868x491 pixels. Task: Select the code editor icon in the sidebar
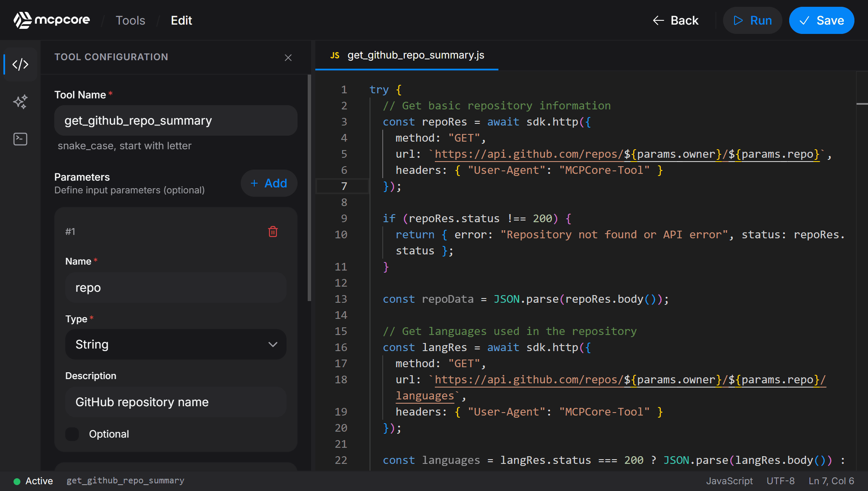(20, 64)
